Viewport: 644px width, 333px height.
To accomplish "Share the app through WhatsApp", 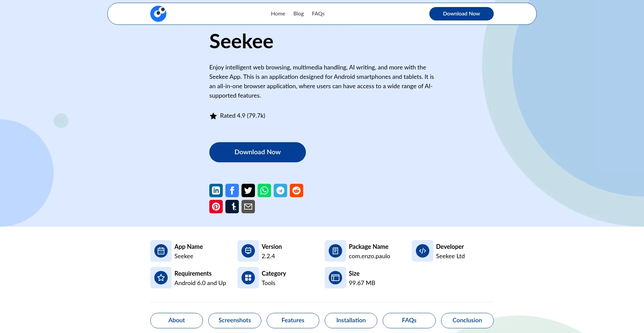I will click(x=264, y=190).
